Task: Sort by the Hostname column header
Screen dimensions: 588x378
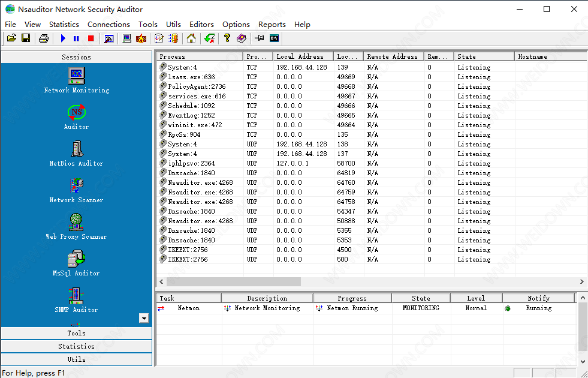Action: point(550,56)
